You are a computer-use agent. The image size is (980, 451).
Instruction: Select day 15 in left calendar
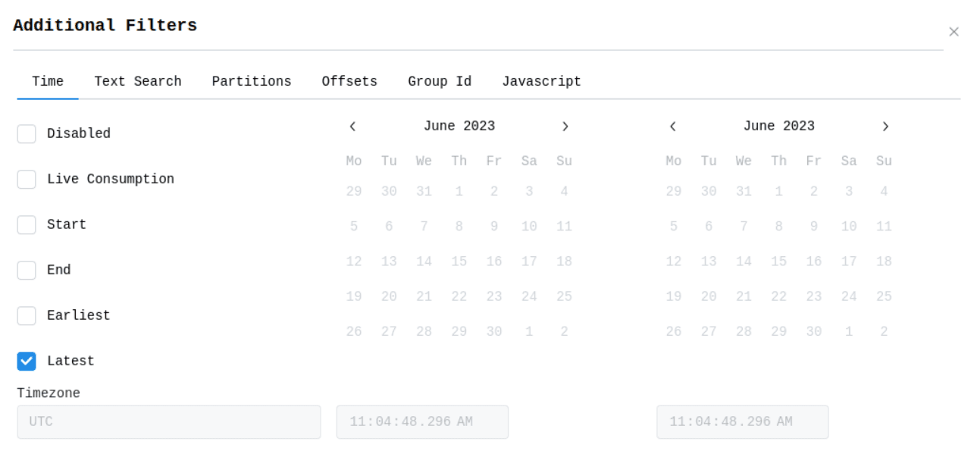459,262
